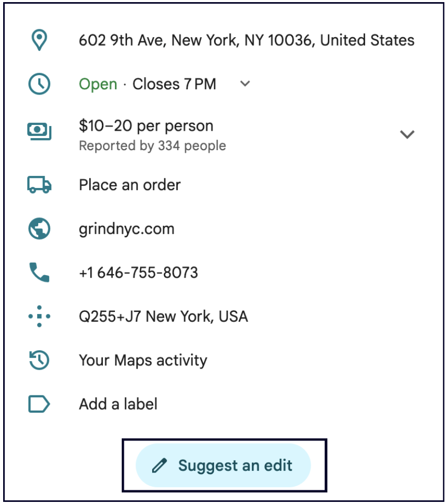Expand the price per person details

click(x=407, y=134)
